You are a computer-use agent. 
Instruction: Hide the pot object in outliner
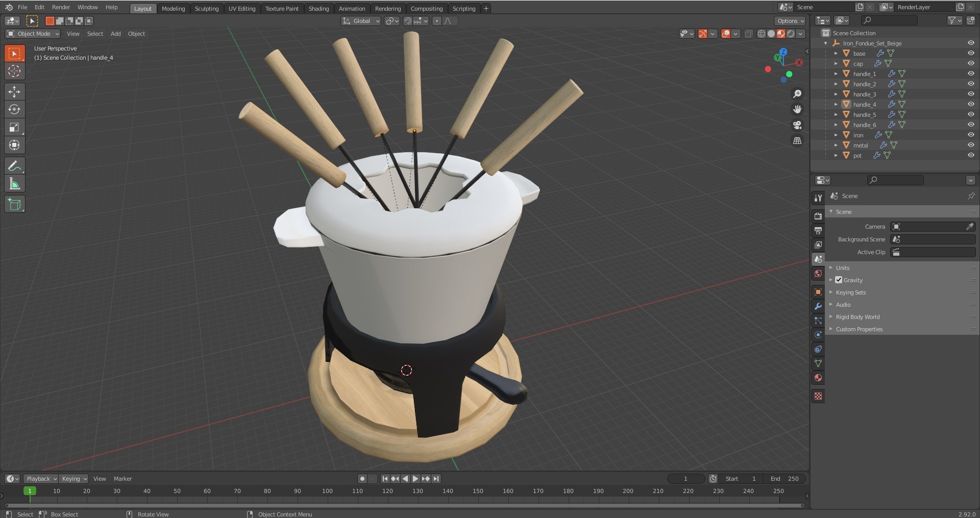(x=971, y=155)
